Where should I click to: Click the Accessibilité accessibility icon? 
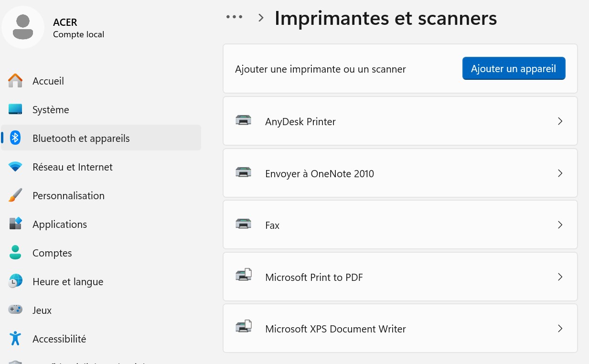[15, 339]
